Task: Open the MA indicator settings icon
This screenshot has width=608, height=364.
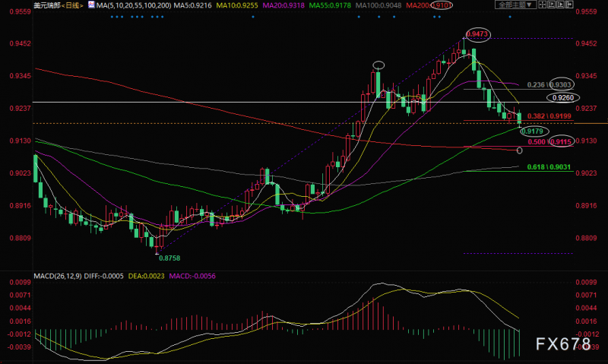Action: click(x=91, y=5)
